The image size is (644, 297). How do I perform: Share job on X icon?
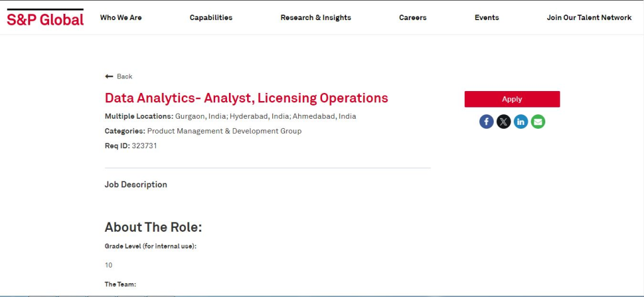(504, 122)
